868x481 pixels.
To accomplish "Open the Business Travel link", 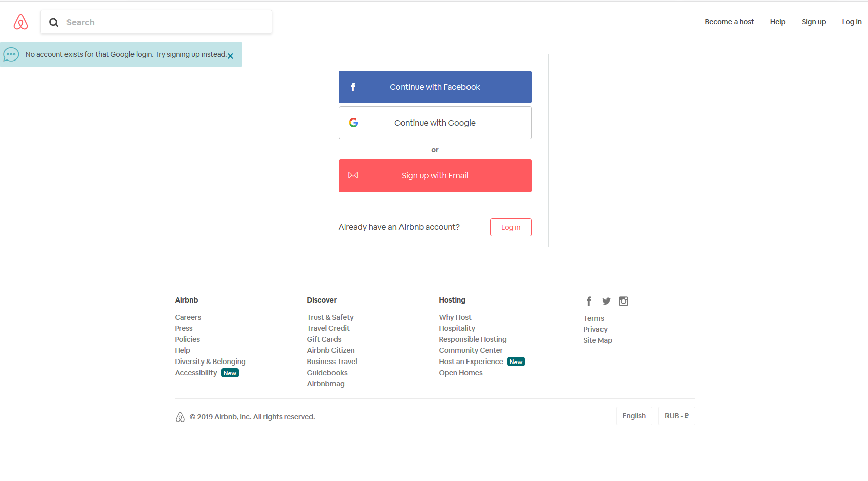I will pos(332,362).
